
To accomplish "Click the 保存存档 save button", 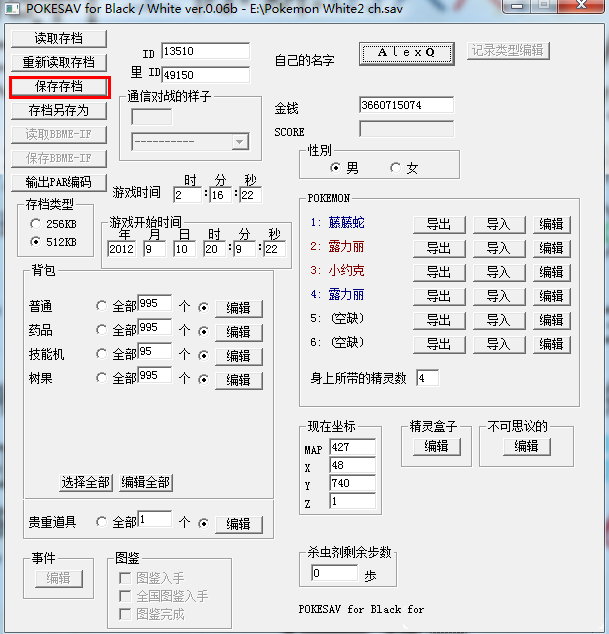I will (x=59, y=87).
